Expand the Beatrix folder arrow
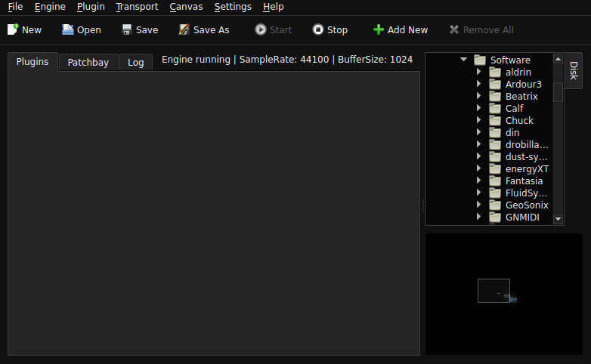Screen dimensions: 591x364 [x=478, y=96]
